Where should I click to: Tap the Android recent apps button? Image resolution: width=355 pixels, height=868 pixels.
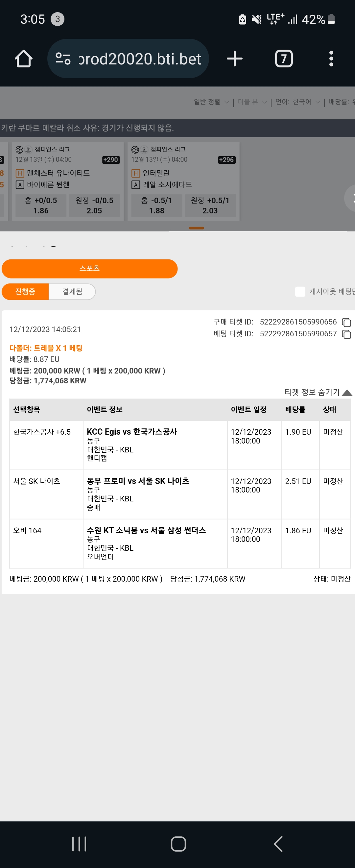click(x=79, y=844)
